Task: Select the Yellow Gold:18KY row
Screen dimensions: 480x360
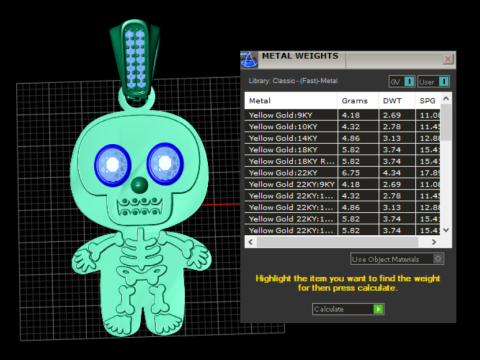Action: coord(342,150)
